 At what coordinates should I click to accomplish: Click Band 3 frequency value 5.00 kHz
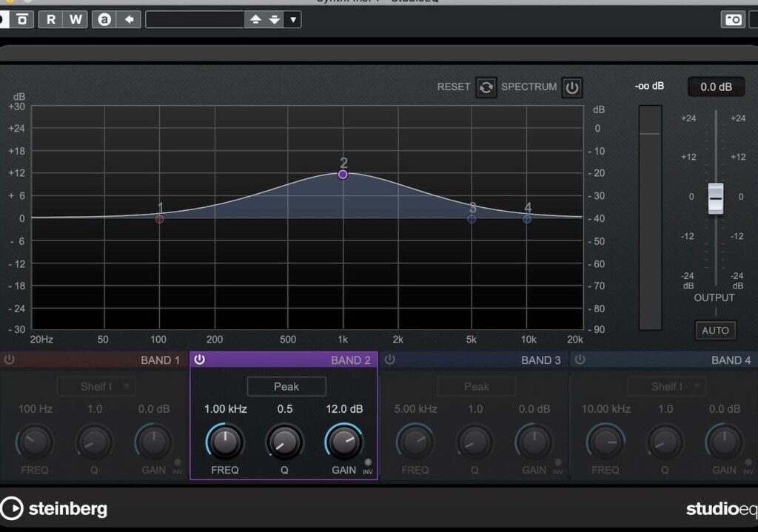415,408
